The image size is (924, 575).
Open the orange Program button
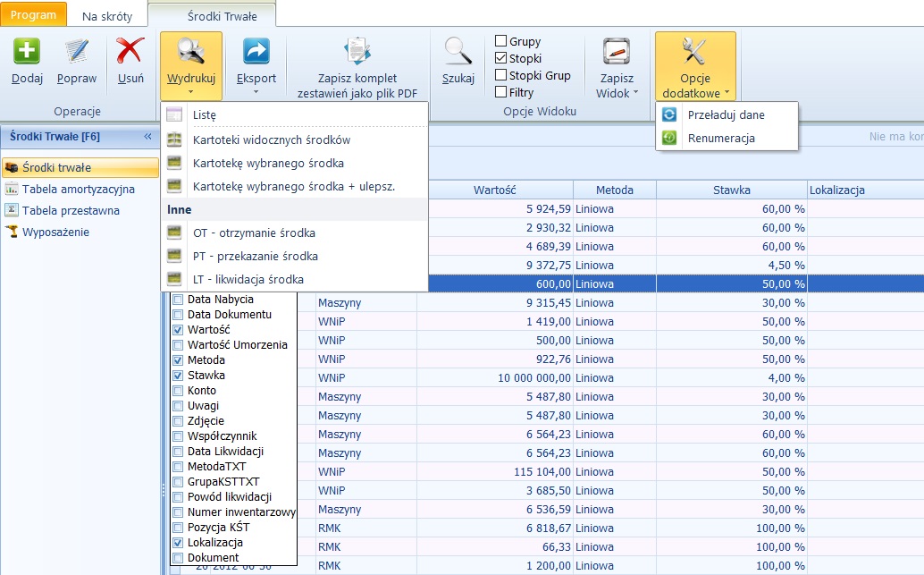[33, 15]
